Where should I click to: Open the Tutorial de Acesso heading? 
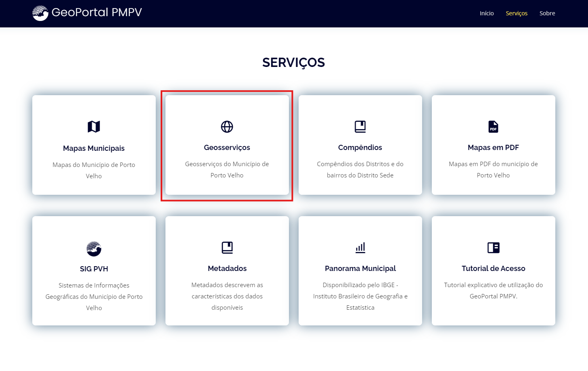[x=493, y=268]
